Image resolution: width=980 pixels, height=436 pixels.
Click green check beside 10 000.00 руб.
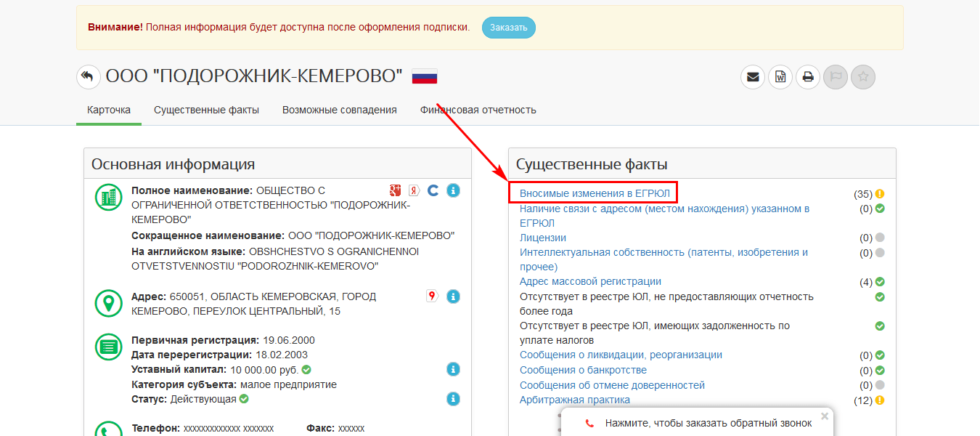click(306, 370)
